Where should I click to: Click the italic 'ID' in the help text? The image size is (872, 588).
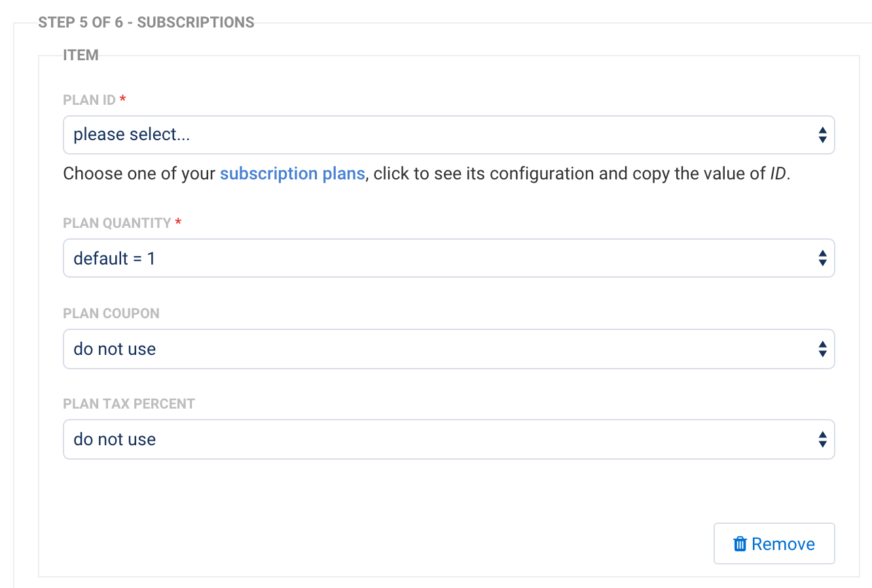point(778,174)
